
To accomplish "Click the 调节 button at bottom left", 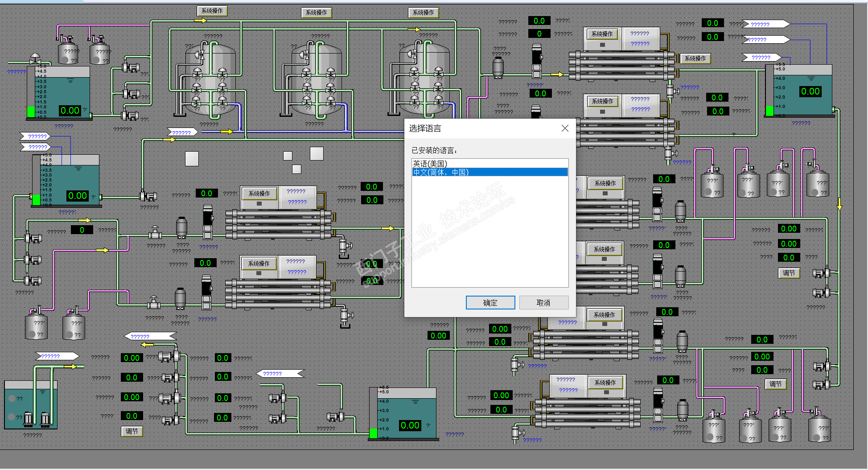I will (132, 431).
